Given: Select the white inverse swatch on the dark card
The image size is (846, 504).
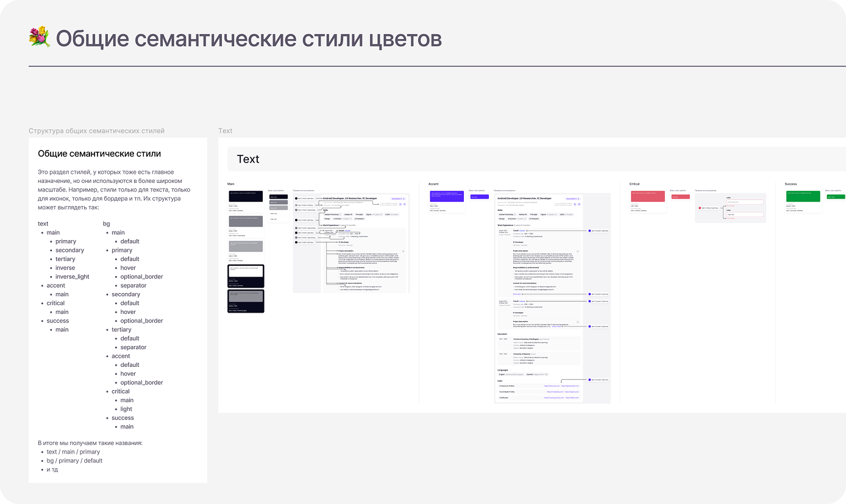Looking at the screenshot, I should pyautogui.click(x=246, y=271).
